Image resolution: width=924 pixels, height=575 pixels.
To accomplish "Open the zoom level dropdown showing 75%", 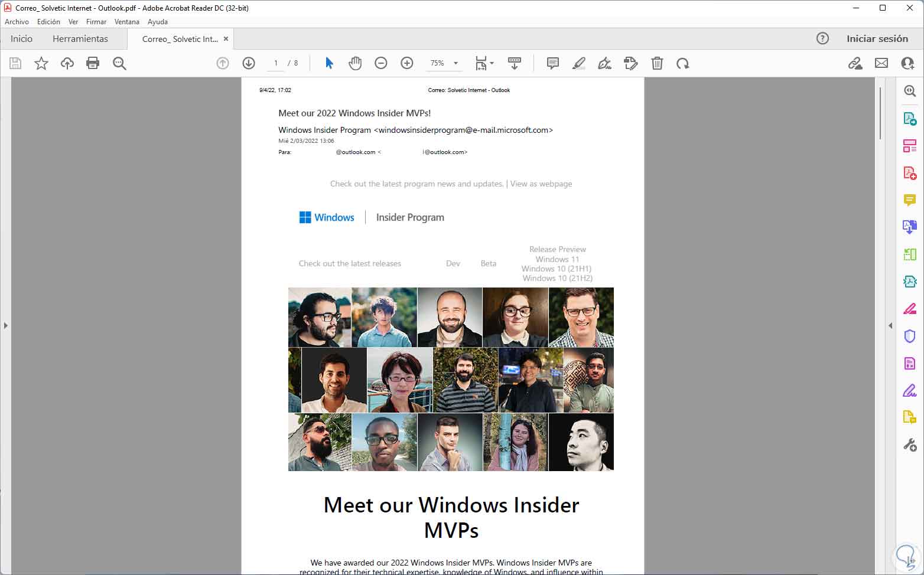I will point(444,63).
